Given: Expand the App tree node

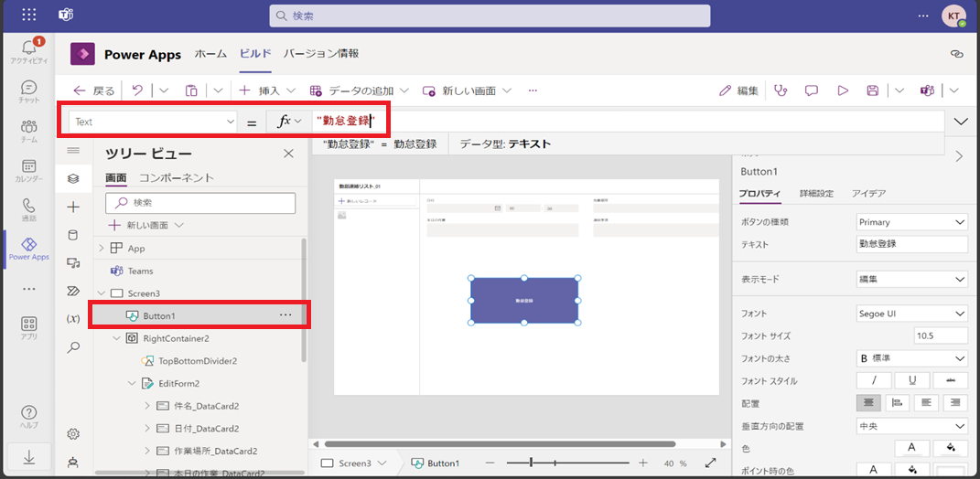Looking at the screenshot, I should pos(102,248).
